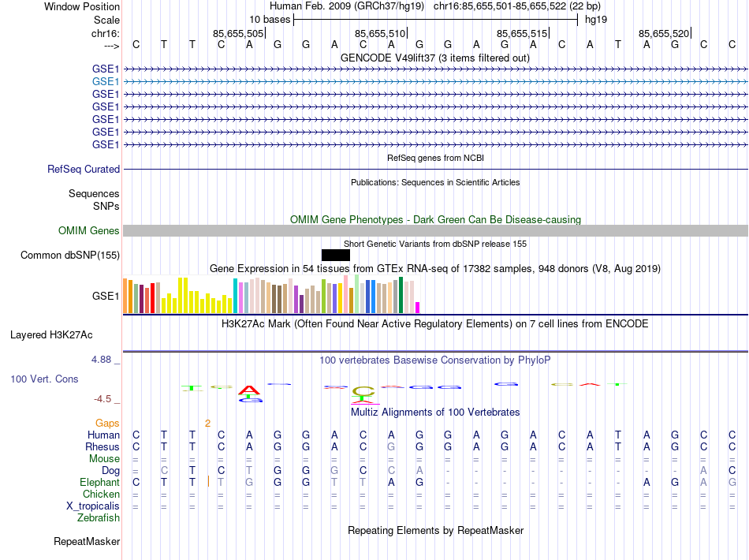Click the Multiz Alignments of 100 Vertebrates title
749x560 pixels.
pos(434,413)
